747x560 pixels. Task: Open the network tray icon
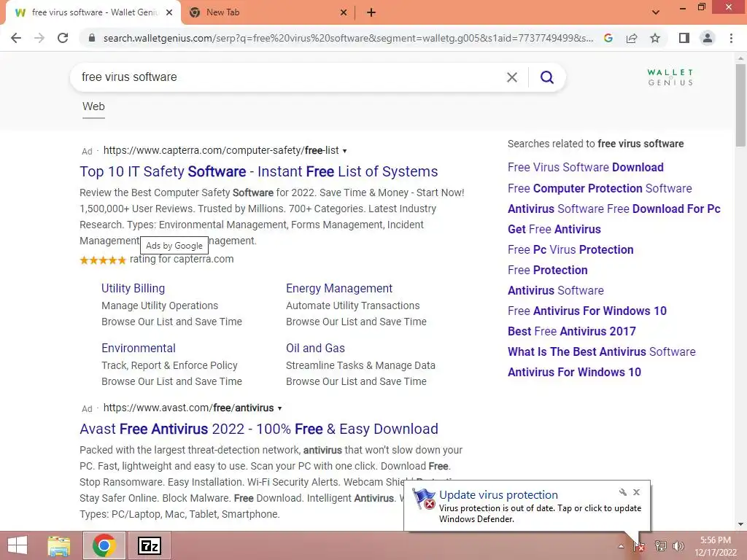point(660,546)
